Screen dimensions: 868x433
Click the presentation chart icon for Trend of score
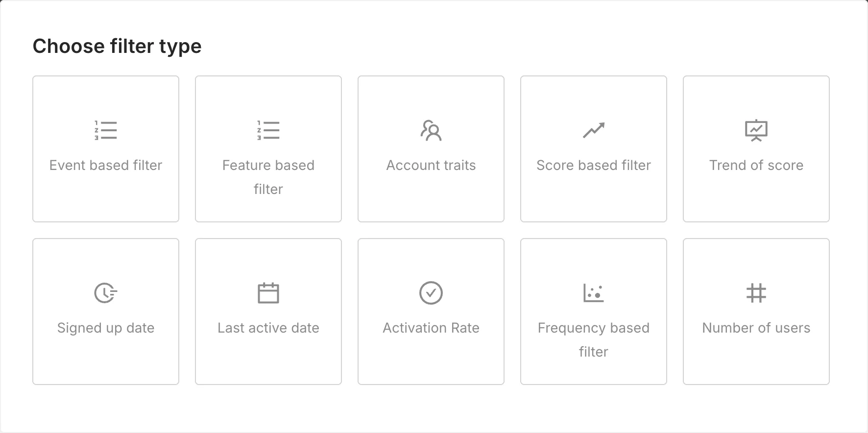(756, 130)
